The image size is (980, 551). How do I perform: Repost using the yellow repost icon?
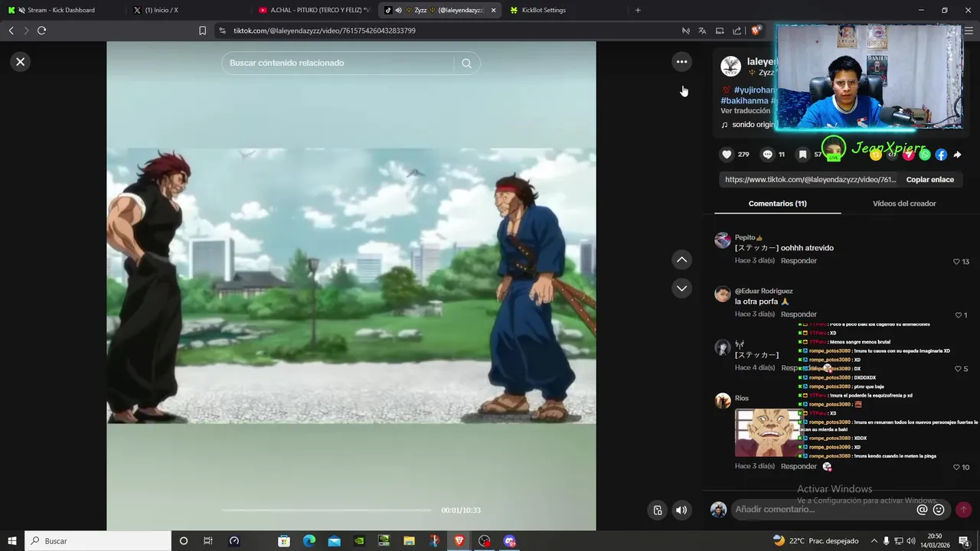coord(876,155)
